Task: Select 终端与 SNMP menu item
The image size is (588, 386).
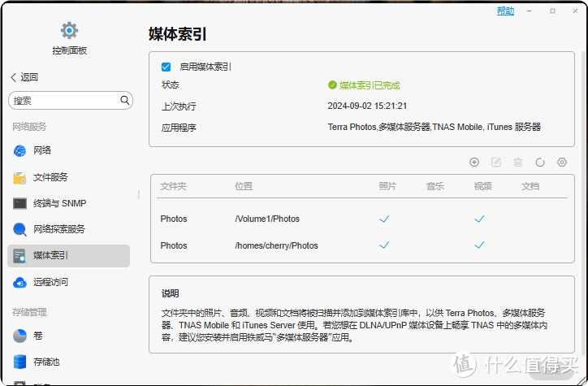Action: click(59, 203)
